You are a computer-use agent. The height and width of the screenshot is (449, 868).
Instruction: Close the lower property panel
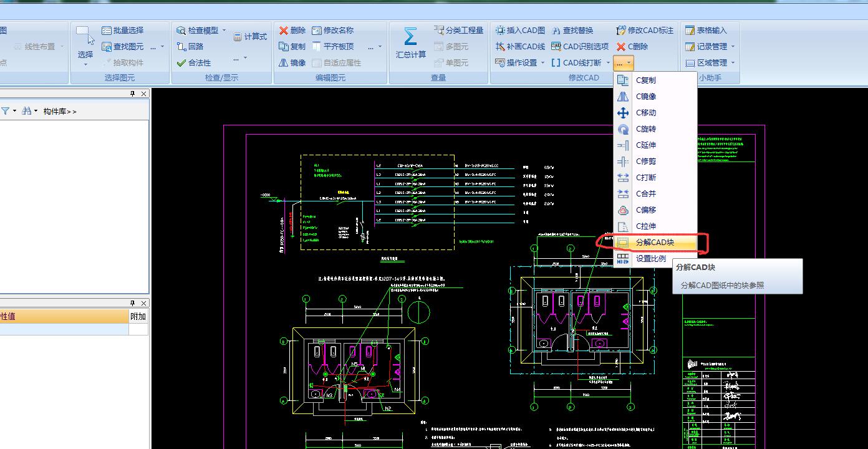click(143, 303)
